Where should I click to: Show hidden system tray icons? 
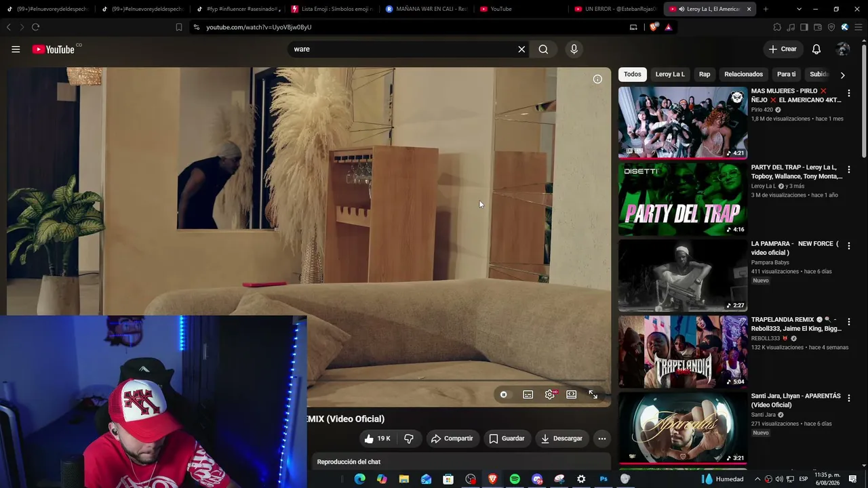click(757, 479)
